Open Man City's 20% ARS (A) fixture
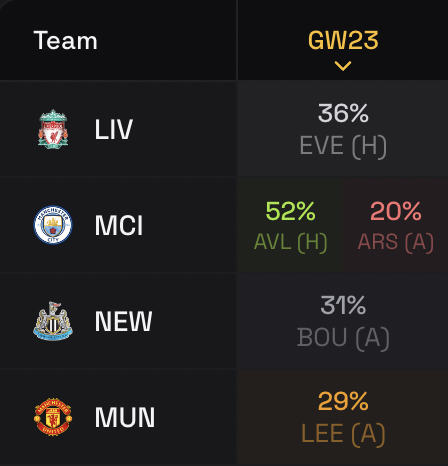The image size is (448, 466). point(396,225)
